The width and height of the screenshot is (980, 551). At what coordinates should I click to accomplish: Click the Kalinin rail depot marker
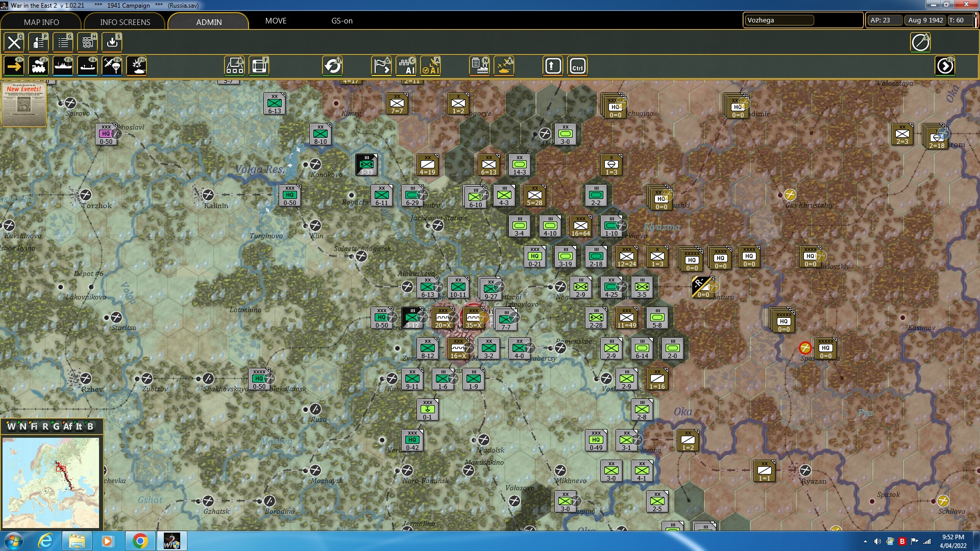[208, 195]
